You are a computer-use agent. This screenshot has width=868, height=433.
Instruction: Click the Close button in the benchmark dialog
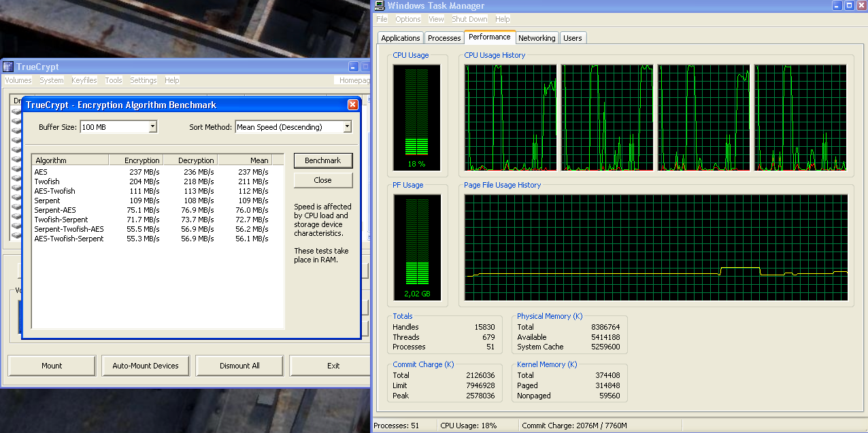point(323,180)
